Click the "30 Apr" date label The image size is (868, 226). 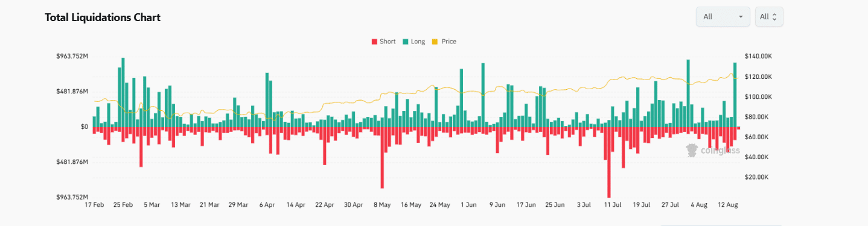(x=354, y=205)
